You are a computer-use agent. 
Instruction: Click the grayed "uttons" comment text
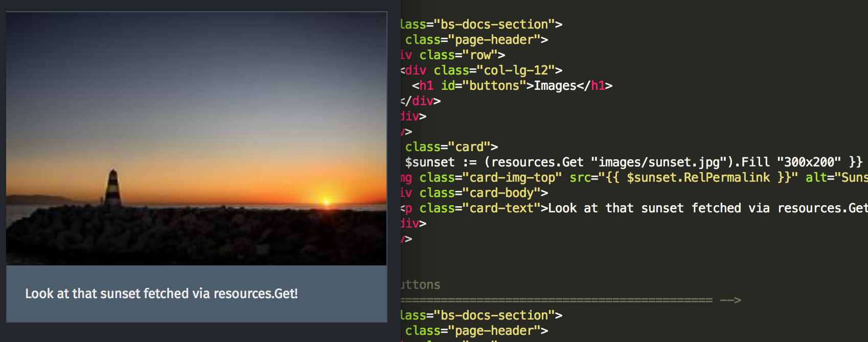[420, 285]
